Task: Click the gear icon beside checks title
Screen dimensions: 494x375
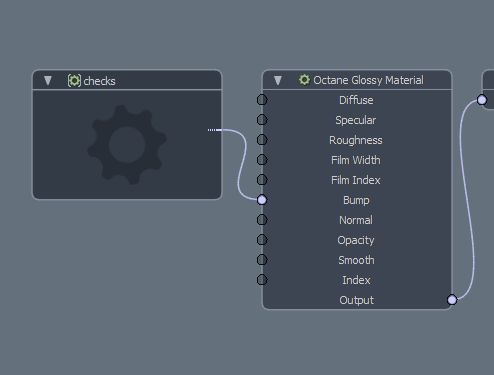Action: (x=74, y=80)
